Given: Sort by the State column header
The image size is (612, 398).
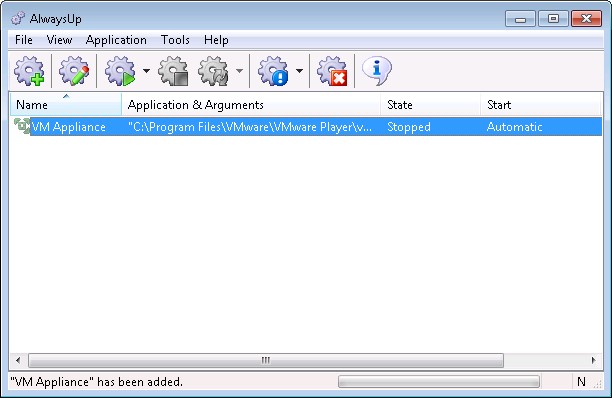Looking at the screenshot, I should pyautogui.click(x=431, y=105).
